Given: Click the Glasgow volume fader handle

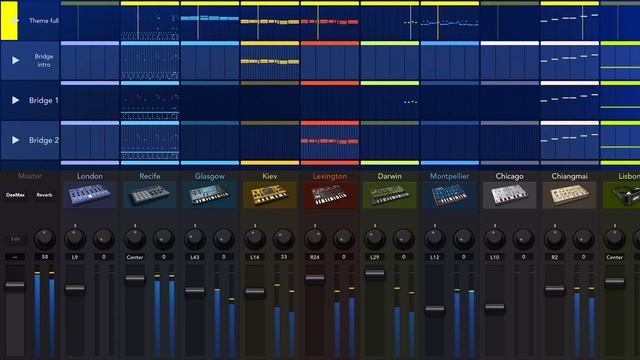Looking at the screenshot, I should pyautogui.click(x=195, y=291).
